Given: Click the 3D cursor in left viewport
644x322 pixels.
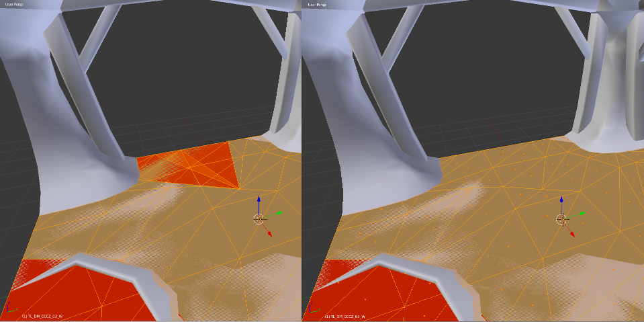Looking at the screenshot, I should (x=259, y=218).
